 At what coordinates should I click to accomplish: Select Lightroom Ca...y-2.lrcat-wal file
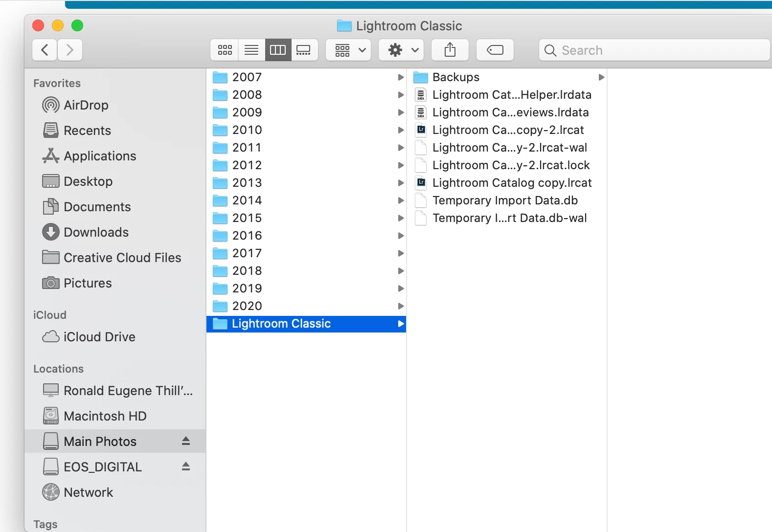pos(507,148)
